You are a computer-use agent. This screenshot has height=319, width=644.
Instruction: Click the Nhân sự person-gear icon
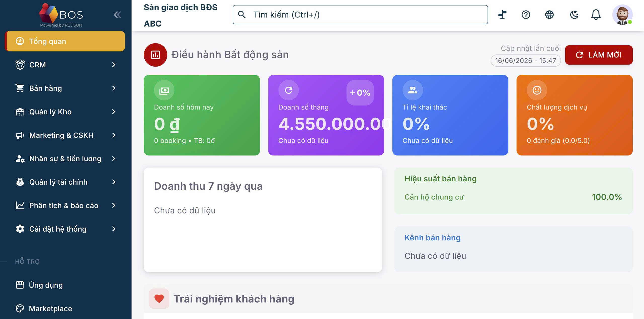[x=20, y=158]
